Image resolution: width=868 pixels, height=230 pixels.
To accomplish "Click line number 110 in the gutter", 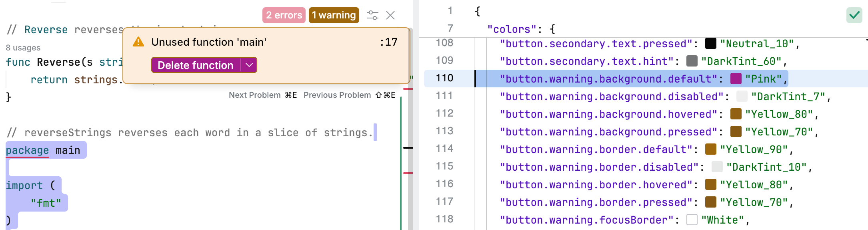I will point(444,78).
